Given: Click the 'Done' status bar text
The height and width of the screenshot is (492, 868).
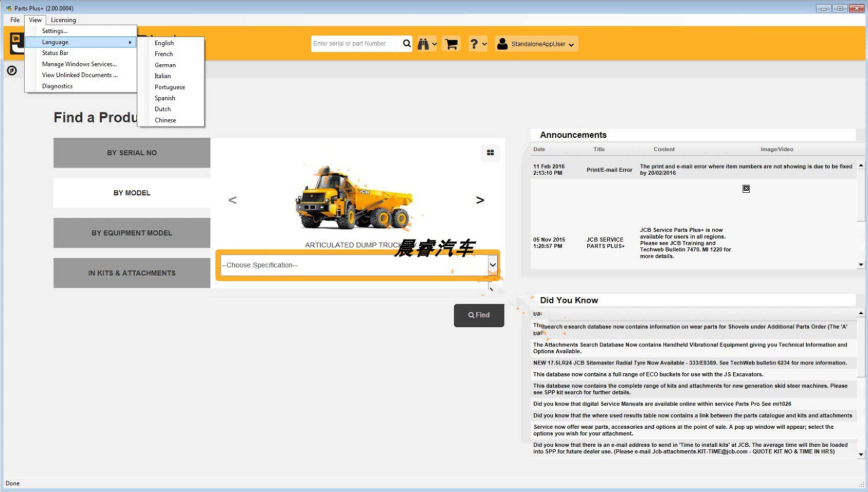Looking at the screenshot, I should pyautogui.click(x=12, y=483).
